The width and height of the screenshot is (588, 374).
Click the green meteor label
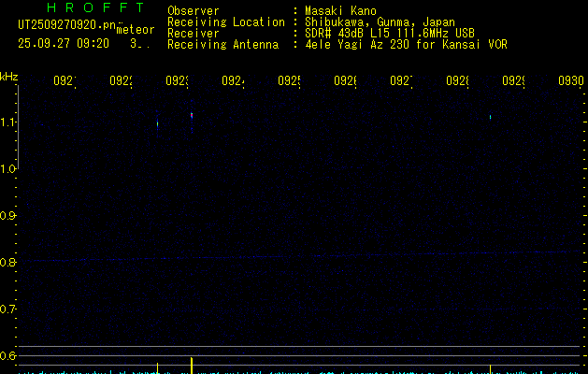(136, 30)
